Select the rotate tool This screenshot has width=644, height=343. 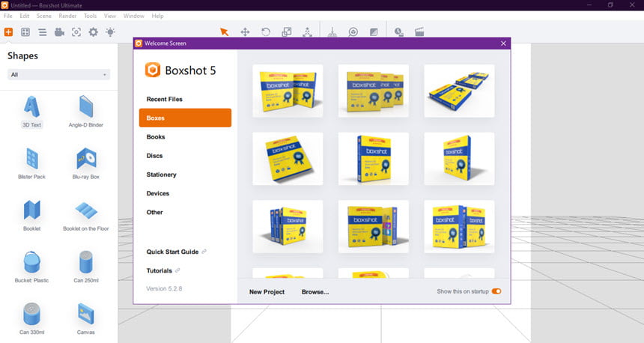click(266, 31)
